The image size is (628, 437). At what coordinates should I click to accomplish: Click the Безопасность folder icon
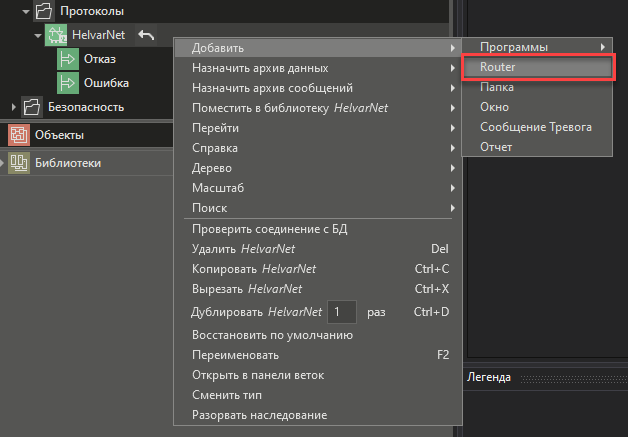pos(31,106)
